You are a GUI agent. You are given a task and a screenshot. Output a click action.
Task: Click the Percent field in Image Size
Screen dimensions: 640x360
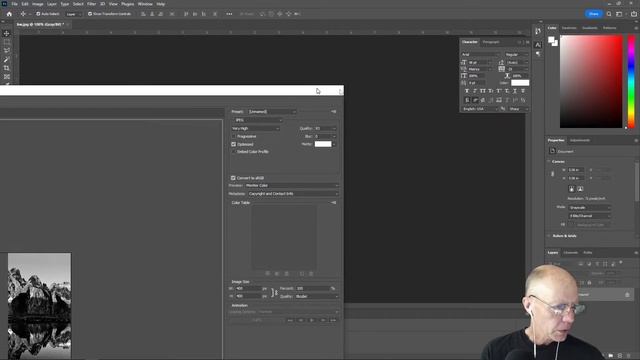point(313,288)
